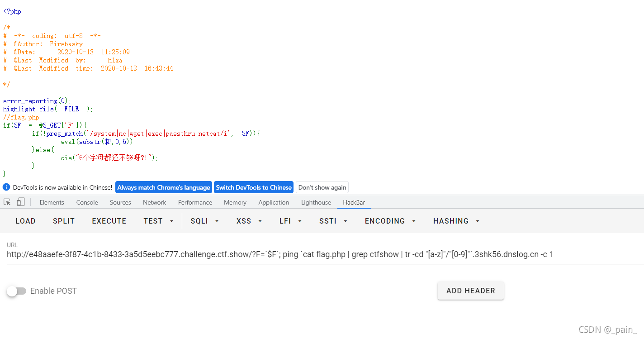Expand the LFI dropdown
The height and width of the screenshot is (339, 644).
point(290,221)
